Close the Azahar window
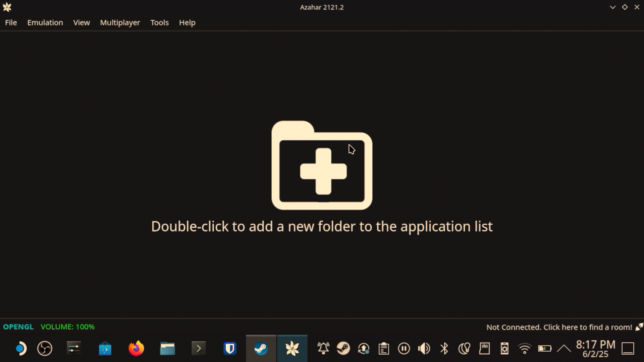Screen dimensions: 644x362 pos(637,7)
